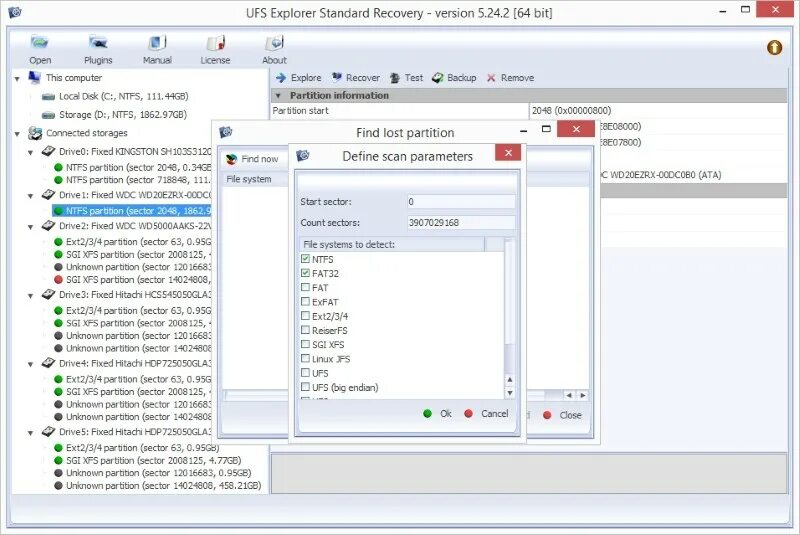Click the orange info icon in the main window

click(x=774, y=47)
